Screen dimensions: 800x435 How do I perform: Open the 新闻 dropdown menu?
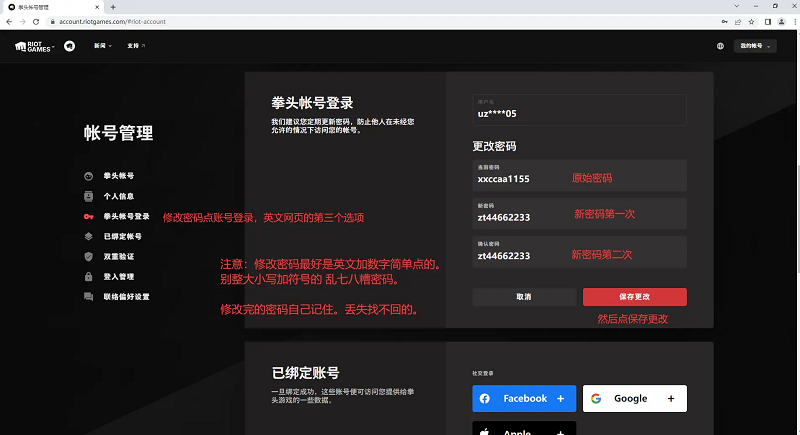click(103, 46)
